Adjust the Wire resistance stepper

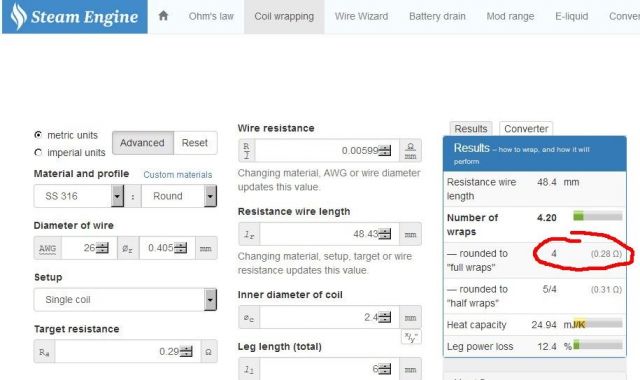[384, 151]
